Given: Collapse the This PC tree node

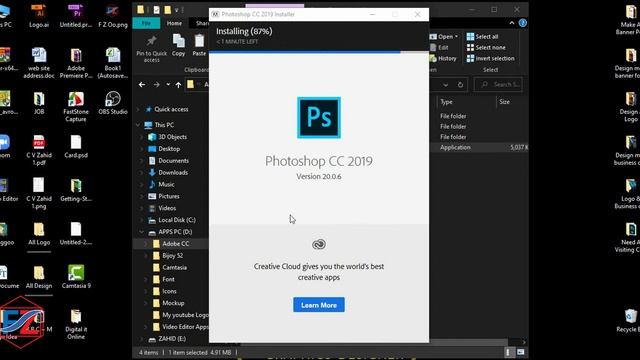Looking at the screenshot, I should [138, 125].
